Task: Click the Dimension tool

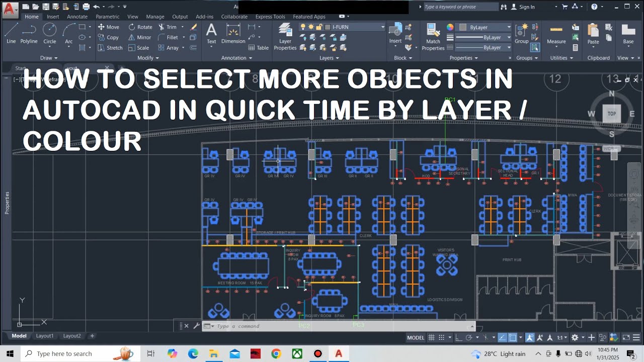Action: click(233, 33)
